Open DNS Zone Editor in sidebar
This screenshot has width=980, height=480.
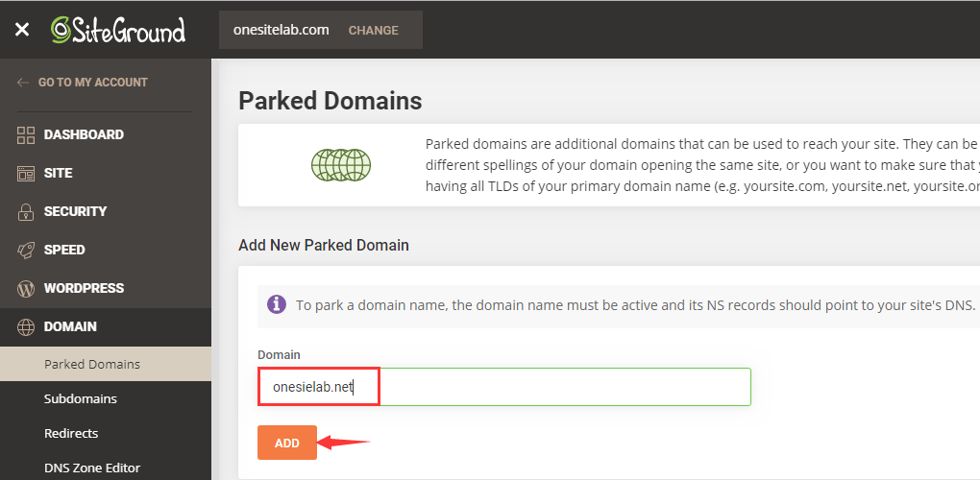(x=92, y=468)
